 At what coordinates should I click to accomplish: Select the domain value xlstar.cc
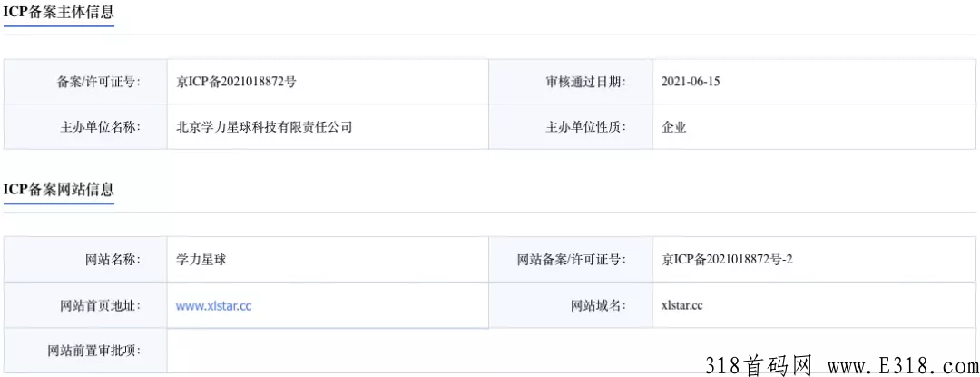tap(681, 306)
